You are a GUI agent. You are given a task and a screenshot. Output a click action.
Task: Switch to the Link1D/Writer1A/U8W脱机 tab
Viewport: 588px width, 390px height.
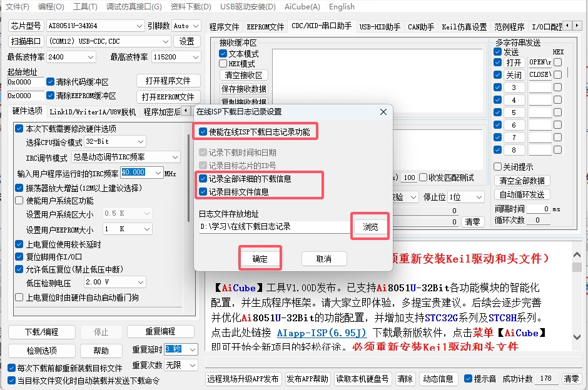[x=93, y=112]
